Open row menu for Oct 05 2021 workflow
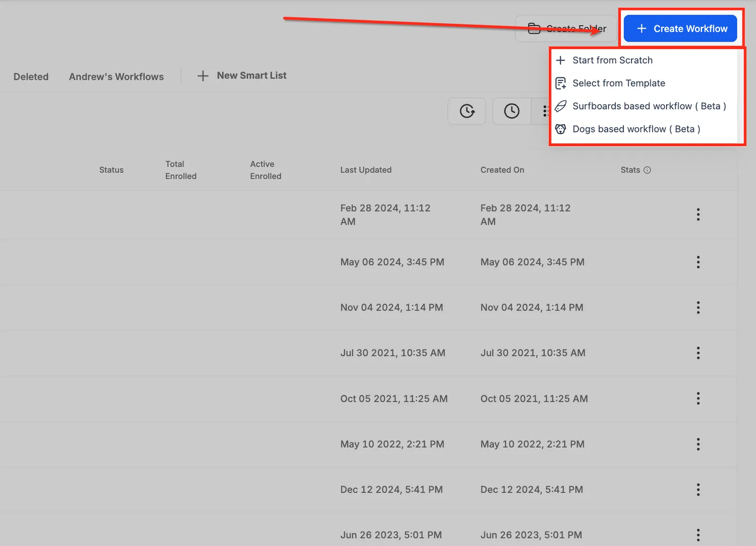 (x=698, y=399)
